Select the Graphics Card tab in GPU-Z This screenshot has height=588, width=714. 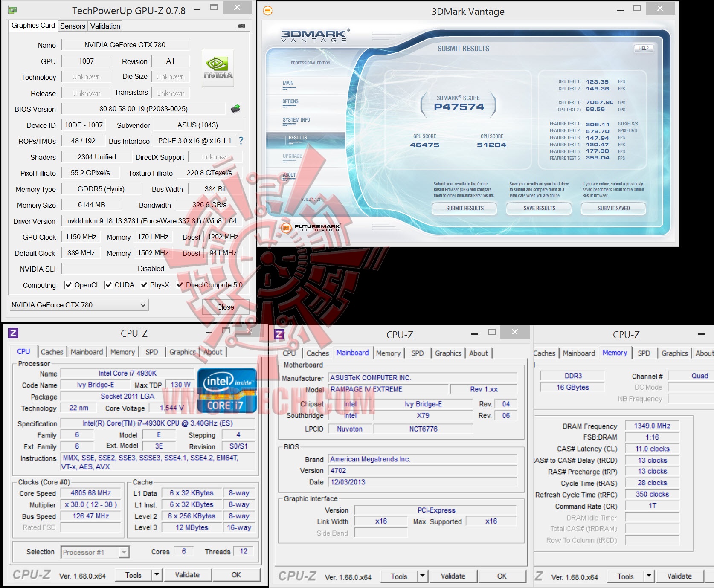(33, 26)
